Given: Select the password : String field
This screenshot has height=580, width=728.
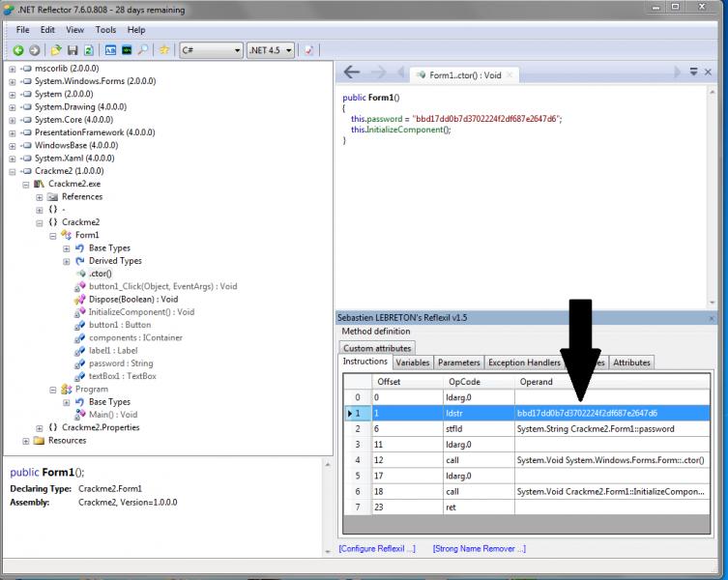Looking at the screenshot, I should (x=121, y=363).
